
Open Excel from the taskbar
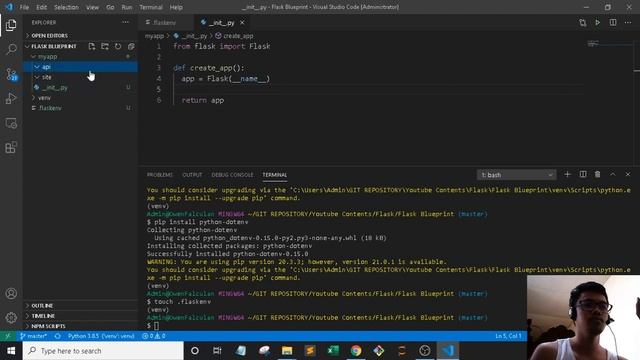coord(333,351)
